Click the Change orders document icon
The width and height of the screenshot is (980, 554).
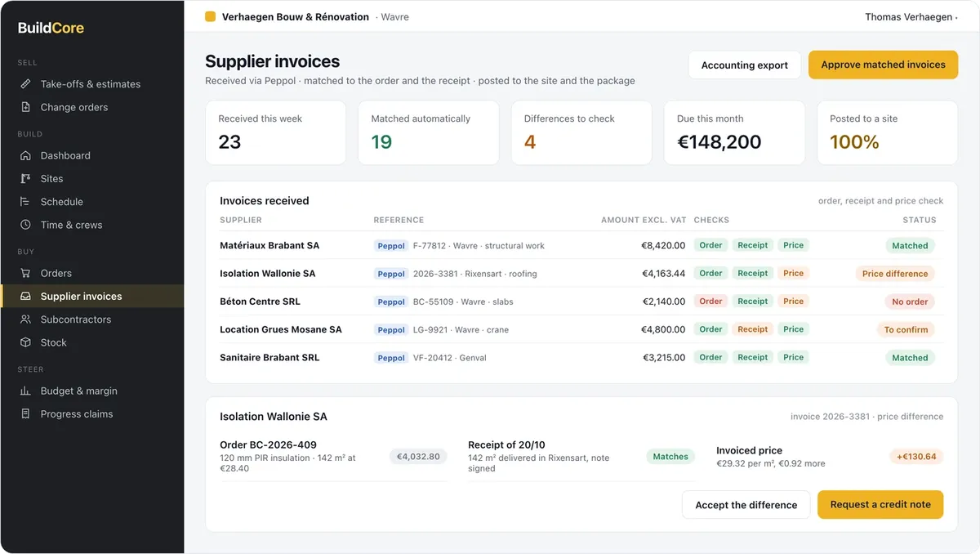coord(25,107)
